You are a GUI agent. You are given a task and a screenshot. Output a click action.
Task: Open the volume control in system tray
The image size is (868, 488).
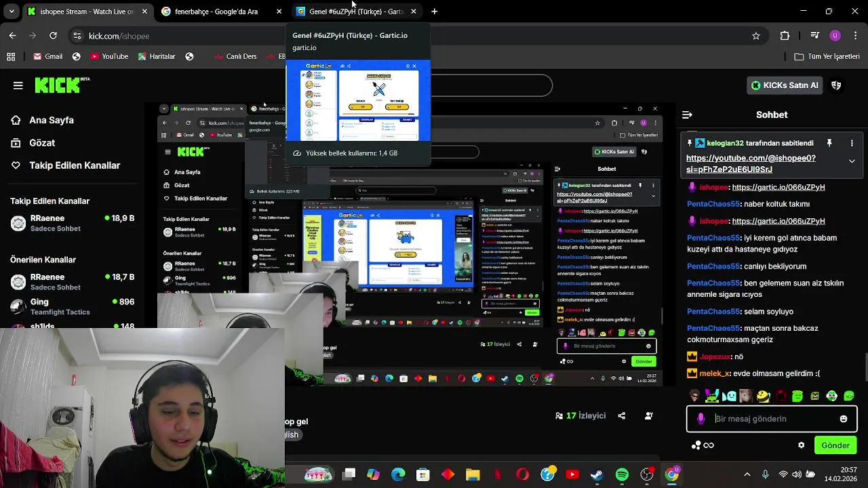click(x=797, y=474)
